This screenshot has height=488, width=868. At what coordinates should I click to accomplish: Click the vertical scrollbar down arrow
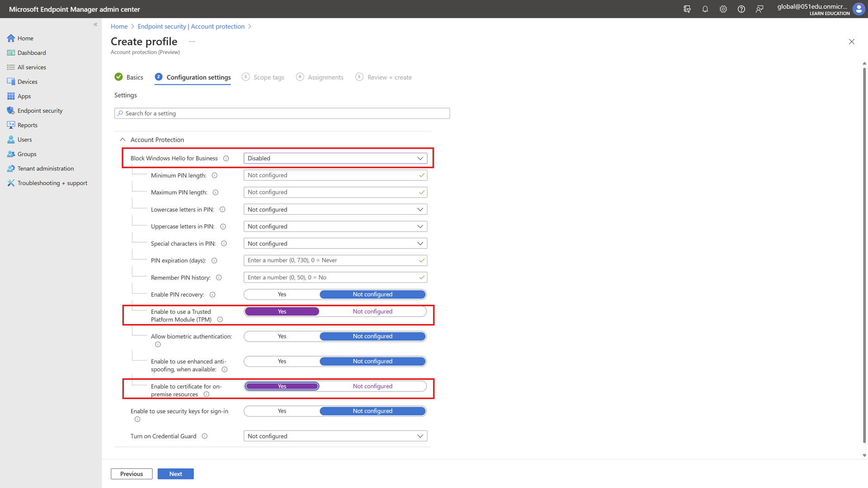point(864,455)
